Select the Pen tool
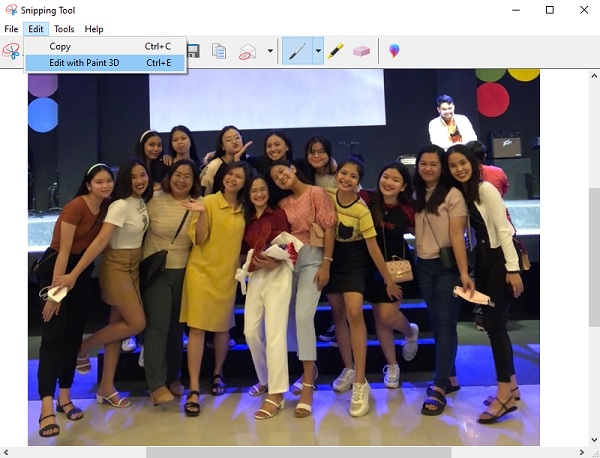Viewport: 600px width, 458px height. click(x=297, y=51)
